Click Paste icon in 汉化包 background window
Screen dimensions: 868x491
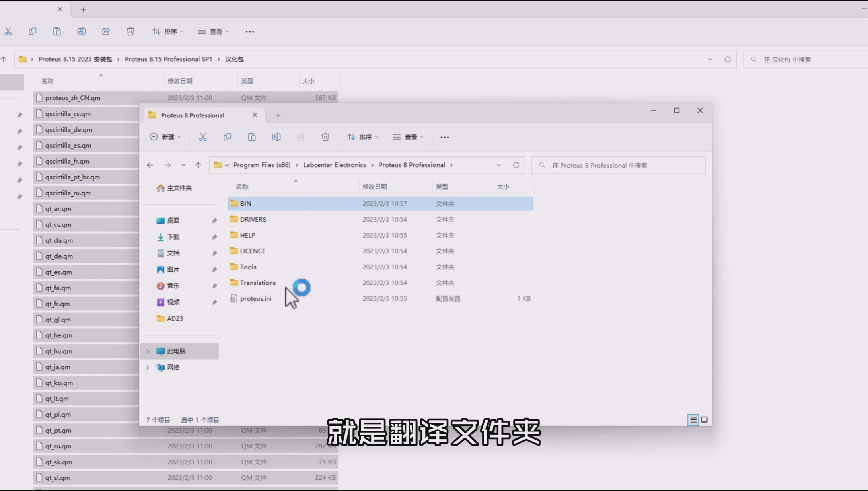point(57,31)
